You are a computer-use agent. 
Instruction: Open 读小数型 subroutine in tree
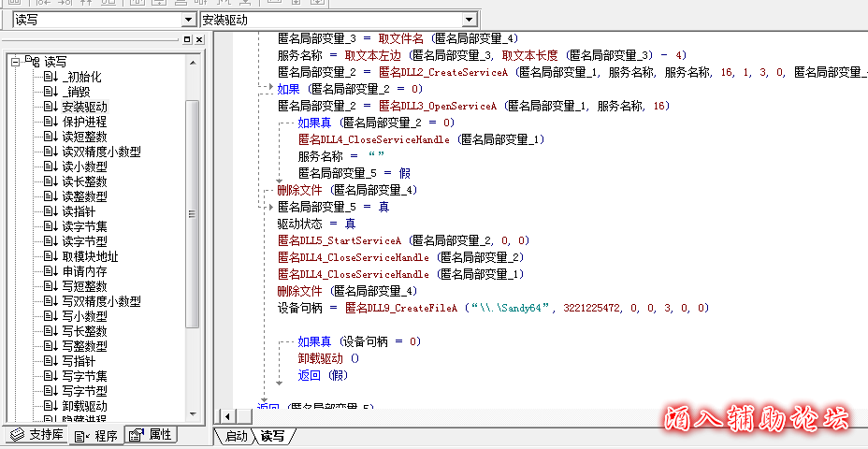click(84, 167)
